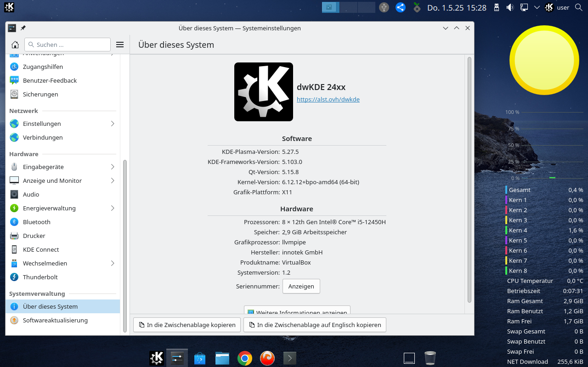
Task: Click the Kernel-Version value text
Action: 321,182
